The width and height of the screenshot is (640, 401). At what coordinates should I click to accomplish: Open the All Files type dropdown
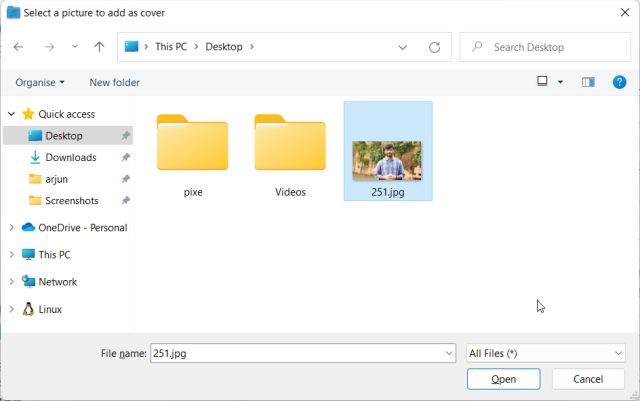546,353
